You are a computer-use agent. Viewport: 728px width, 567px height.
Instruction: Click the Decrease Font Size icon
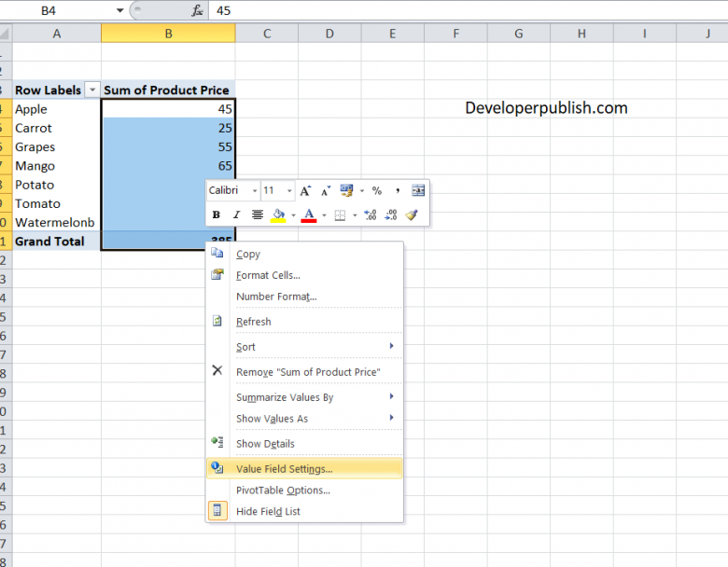[x=326, y=190]
